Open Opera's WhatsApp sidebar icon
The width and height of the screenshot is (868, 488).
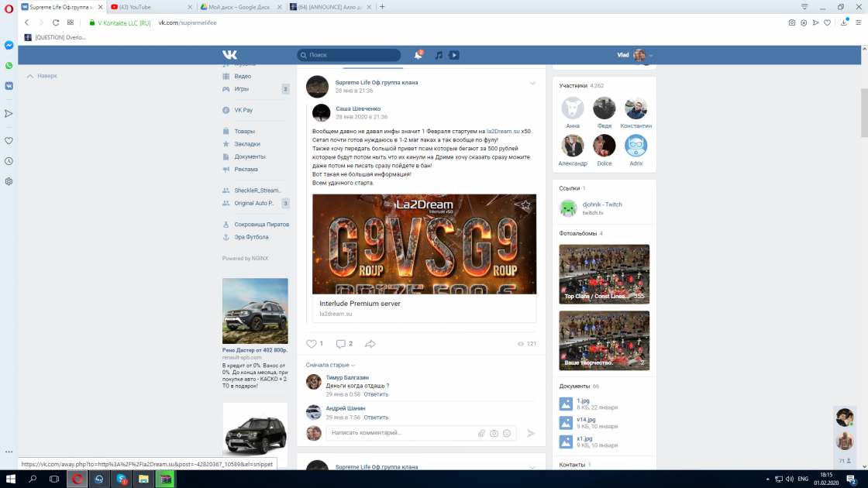coord(9,66)
